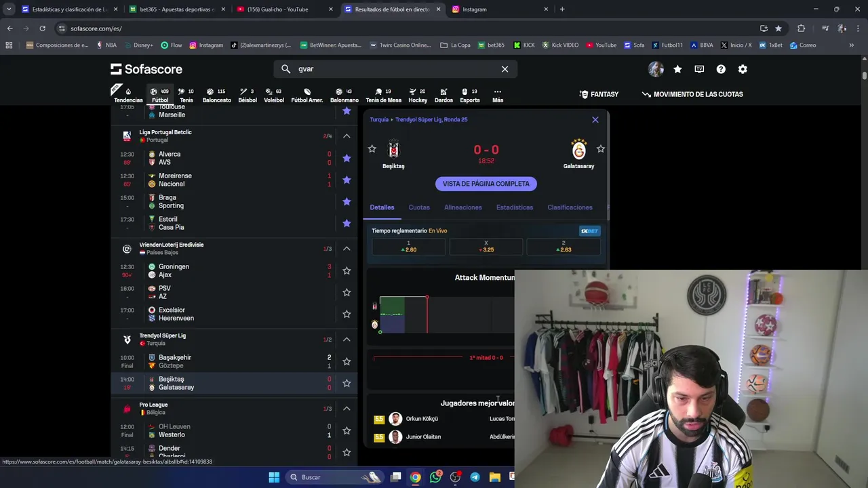This screenshot has width=868, height=488.
Task: Switch to the Instagram browser tab
Action: pos(500,9)
